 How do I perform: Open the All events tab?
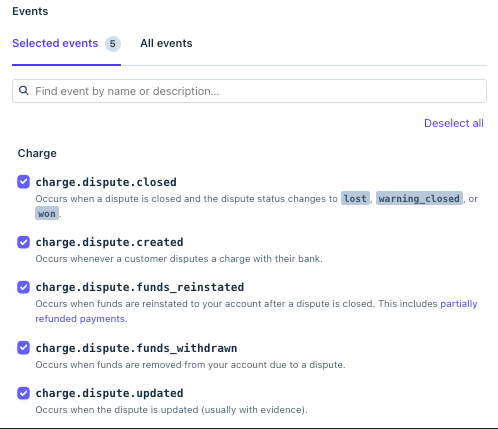pyautogui.click(x=166, y=43)
